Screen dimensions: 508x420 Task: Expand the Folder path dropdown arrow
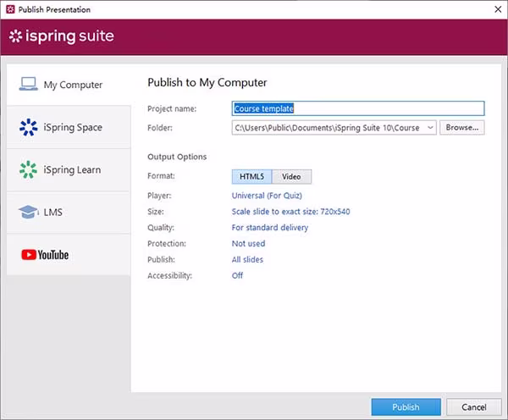click(x=430, y=128)
